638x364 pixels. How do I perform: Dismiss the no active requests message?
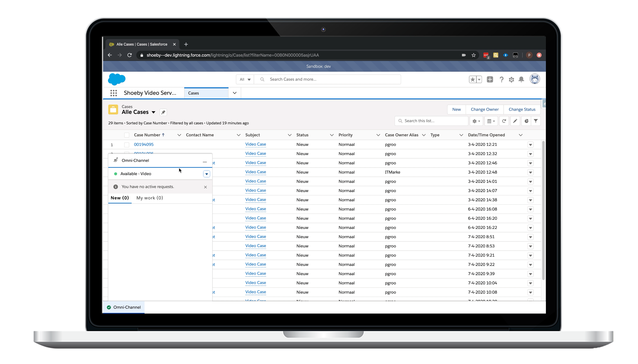click(205, 187)
